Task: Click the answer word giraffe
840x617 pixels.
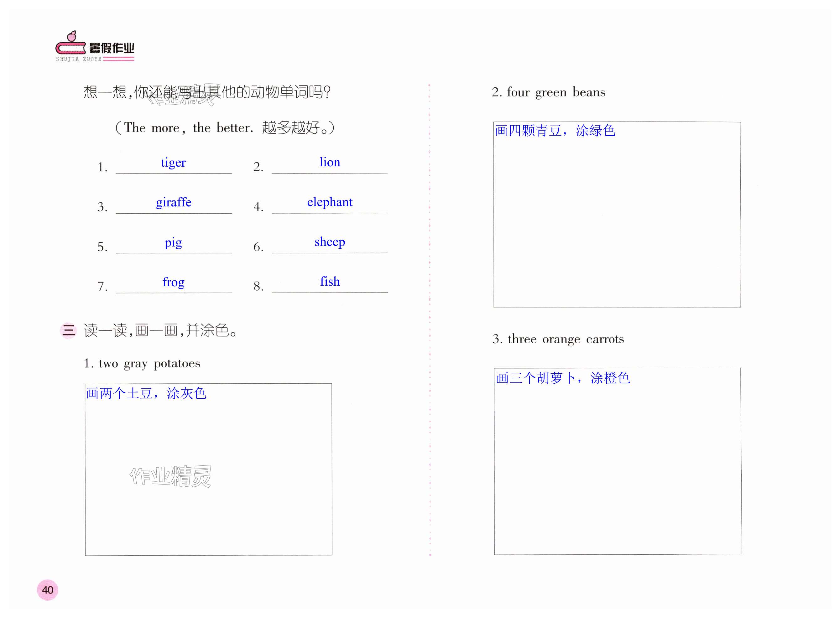Action: click(x=173, y=202)
